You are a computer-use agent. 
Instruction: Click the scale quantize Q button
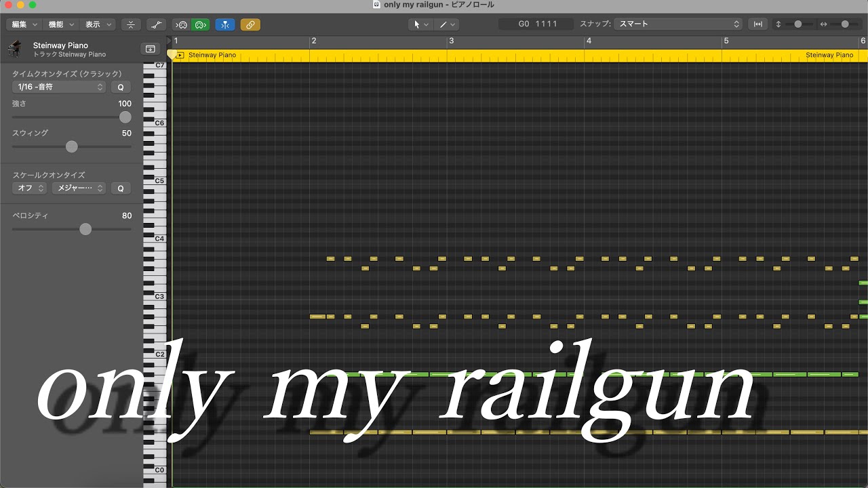point(121,188)
